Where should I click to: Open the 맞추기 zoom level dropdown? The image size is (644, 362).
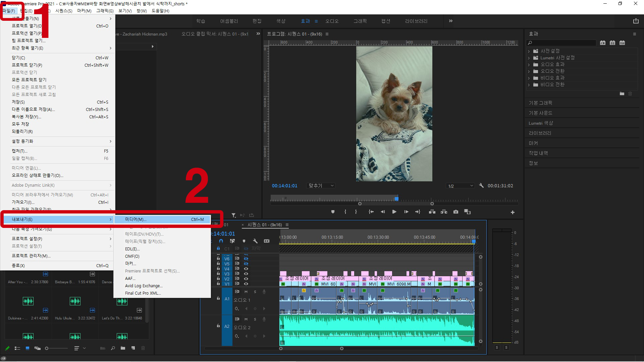pos(321,186)
